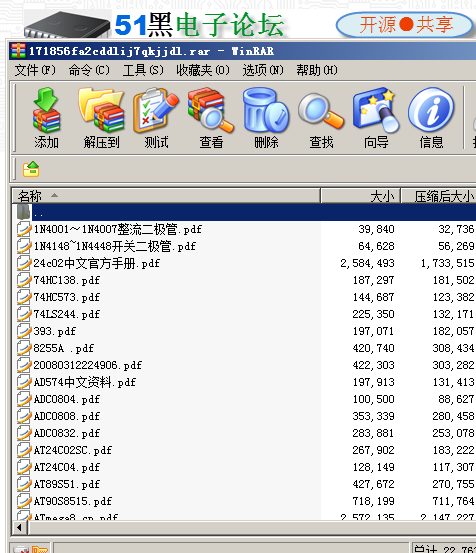Go up one folder level icon

[x=31, y=169]
